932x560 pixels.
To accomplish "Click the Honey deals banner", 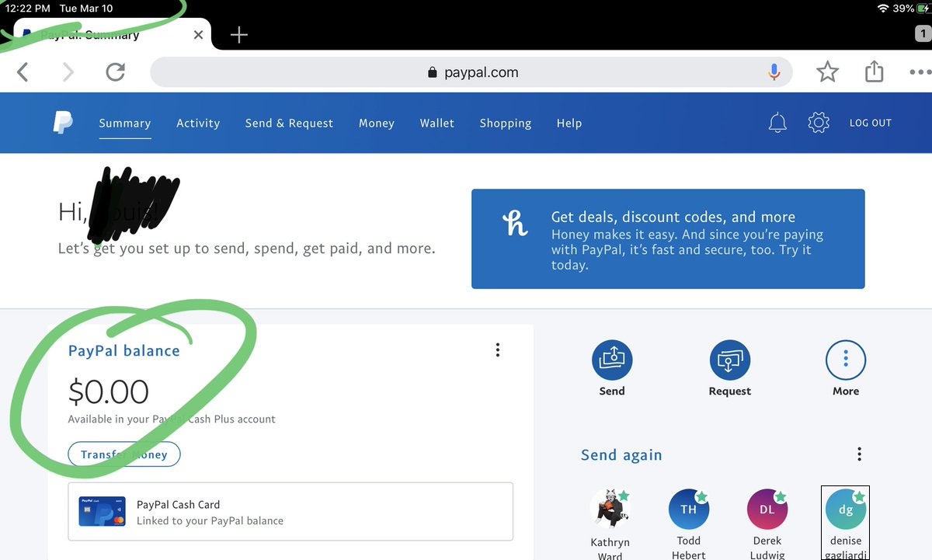I will (668, 239).
